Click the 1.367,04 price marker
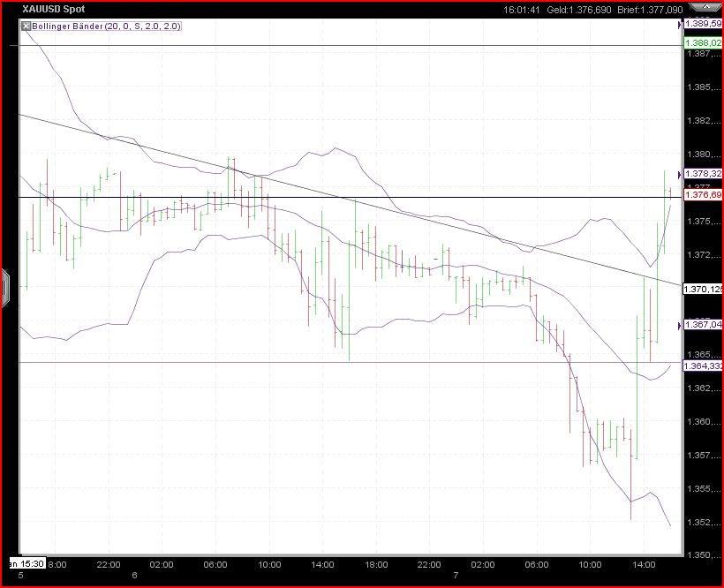The image size is (724, 588). click(702, 326)
